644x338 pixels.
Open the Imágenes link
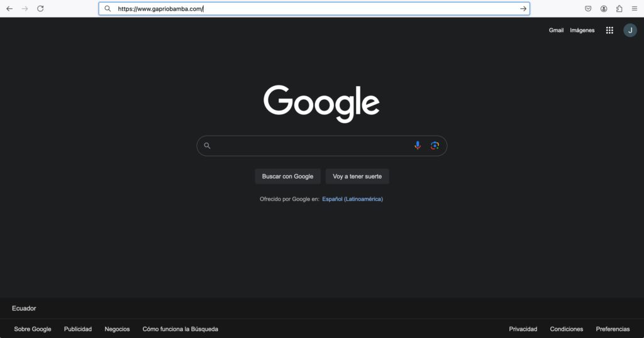[x=582, y=30]
